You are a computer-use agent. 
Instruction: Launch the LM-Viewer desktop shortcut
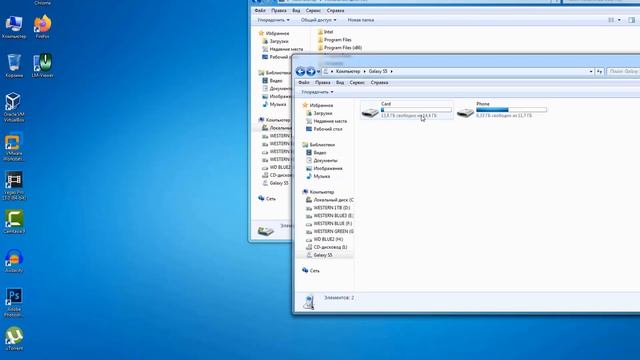(x=42, y=66)
